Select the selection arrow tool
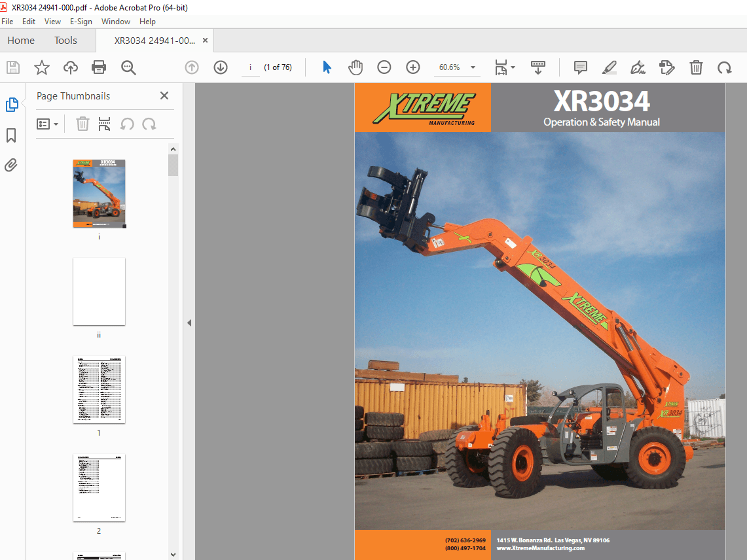Screen dimensions: 747x560 tap(327, 67)
